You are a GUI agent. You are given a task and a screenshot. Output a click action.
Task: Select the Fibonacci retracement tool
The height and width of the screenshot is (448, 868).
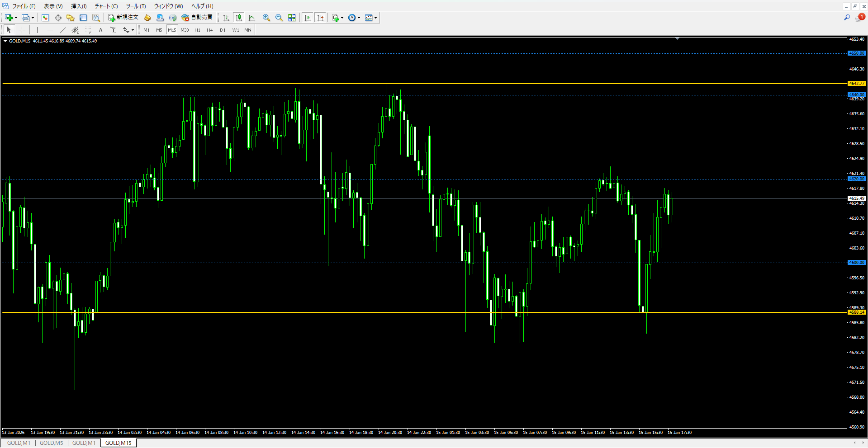[x=88, y=30]
